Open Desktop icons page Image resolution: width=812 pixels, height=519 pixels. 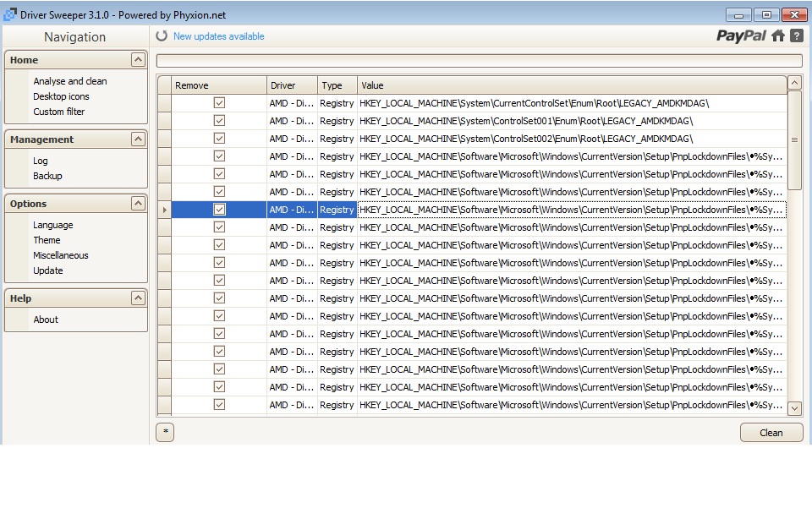[61, 96]
